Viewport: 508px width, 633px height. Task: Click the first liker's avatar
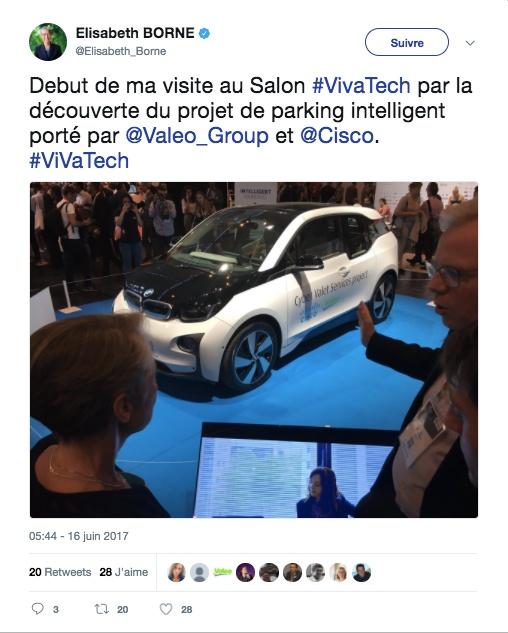[x=176, y=572]
